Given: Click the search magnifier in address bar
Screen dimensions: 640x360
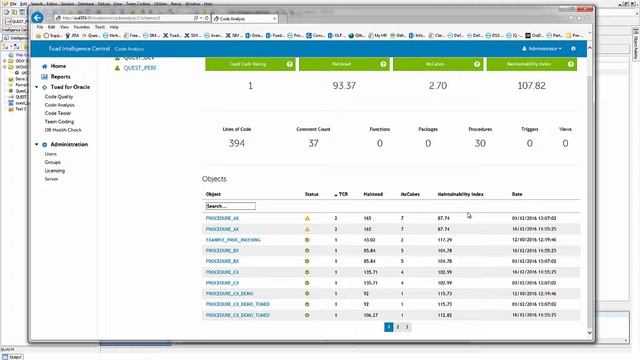Looking at the screenshot, I should [x=196, y=18].
